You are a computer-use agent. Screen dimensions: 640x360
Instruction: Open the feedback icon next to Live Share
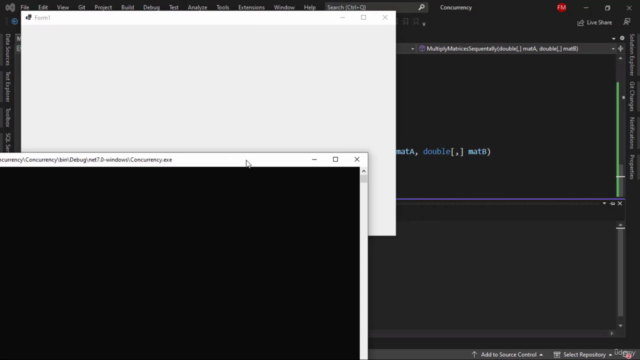pos(627,22)
